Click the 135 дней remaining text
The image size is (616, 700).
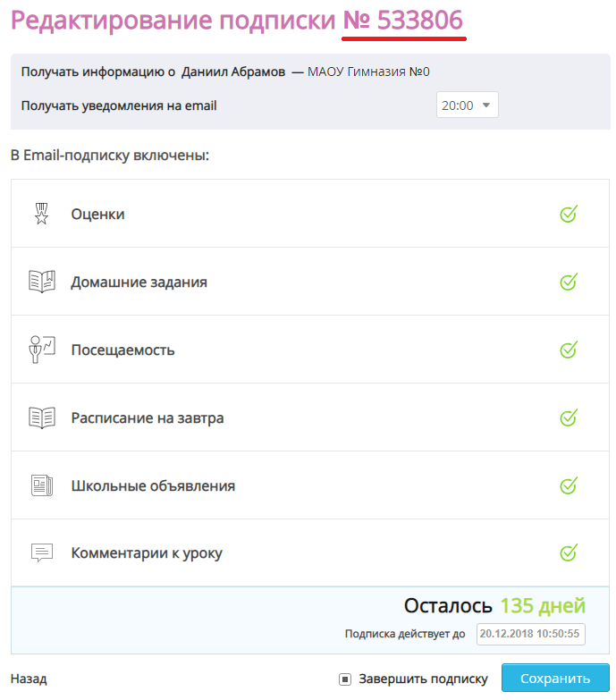[543, 606]
